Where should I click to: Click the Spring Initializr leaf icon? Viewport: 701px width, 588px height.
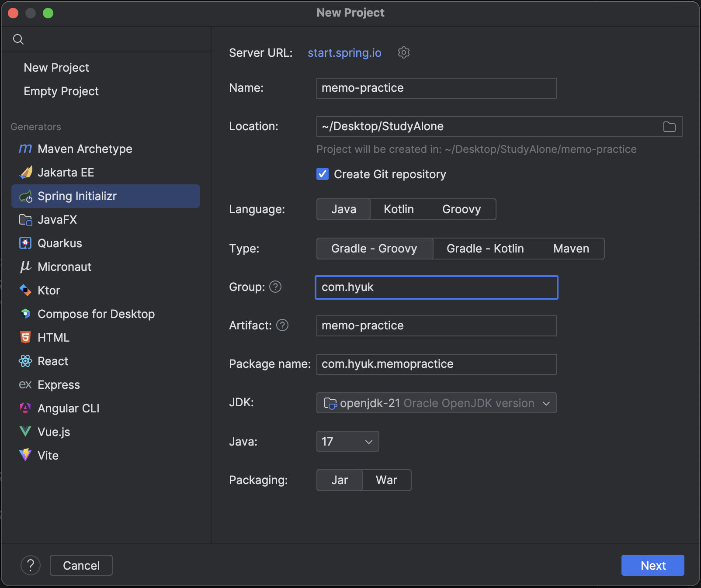(26, 196)
